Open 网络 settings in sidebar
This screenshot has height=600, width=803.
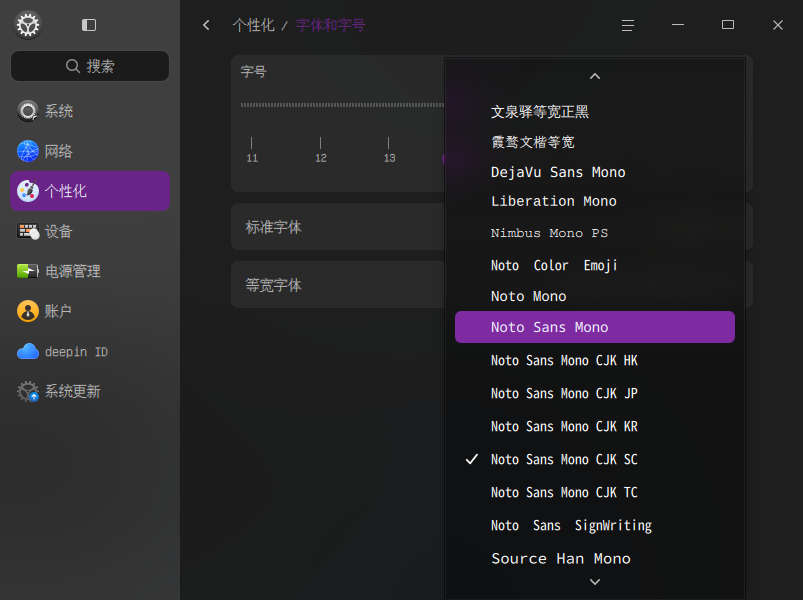(90, 151)
